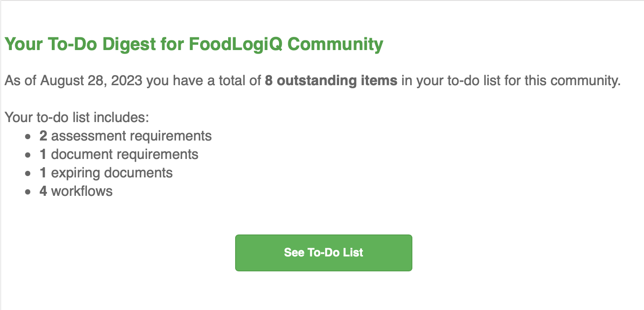The height and width of the screenshot is (310, 644).
Task: Click the bullet beside document requirements
Action: (28, 155)
